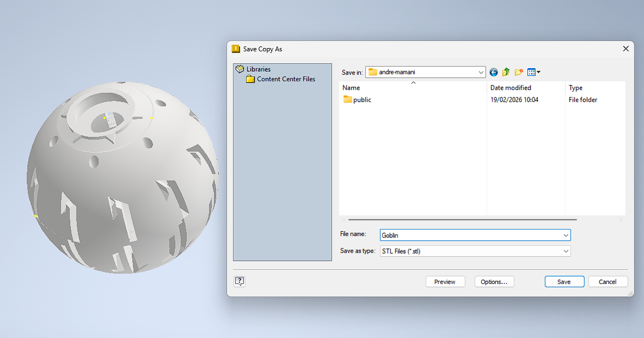
Task: Click the Content Center Files folder icon
Action: (x=250, y=79)
